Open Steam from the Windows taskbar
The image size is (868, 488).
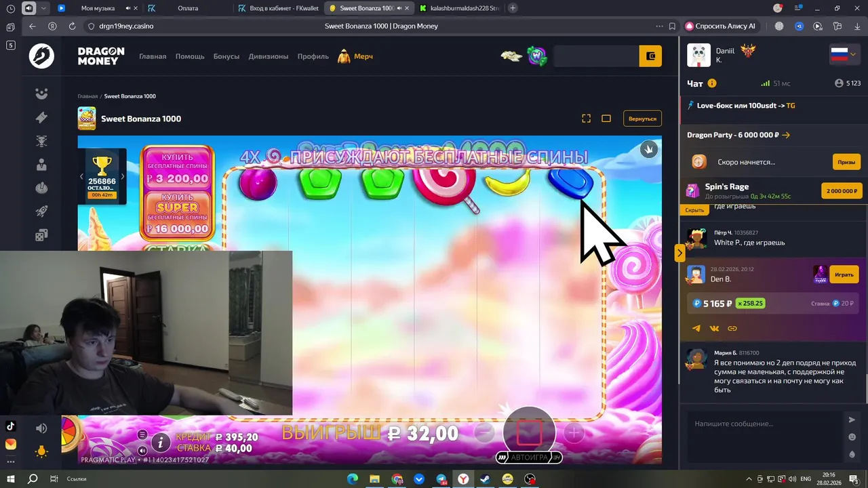click(x=486, y=479)
